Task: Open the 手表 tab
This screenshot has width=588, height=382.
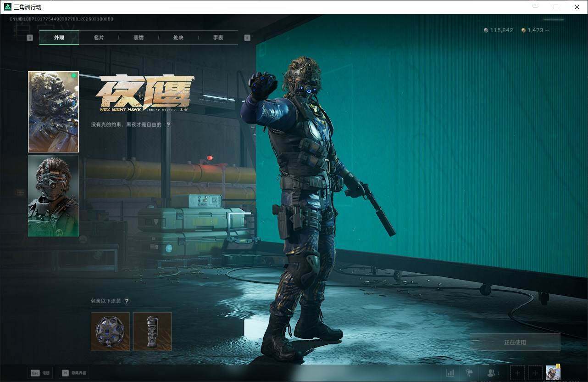Action: click(x=218, y=38)
